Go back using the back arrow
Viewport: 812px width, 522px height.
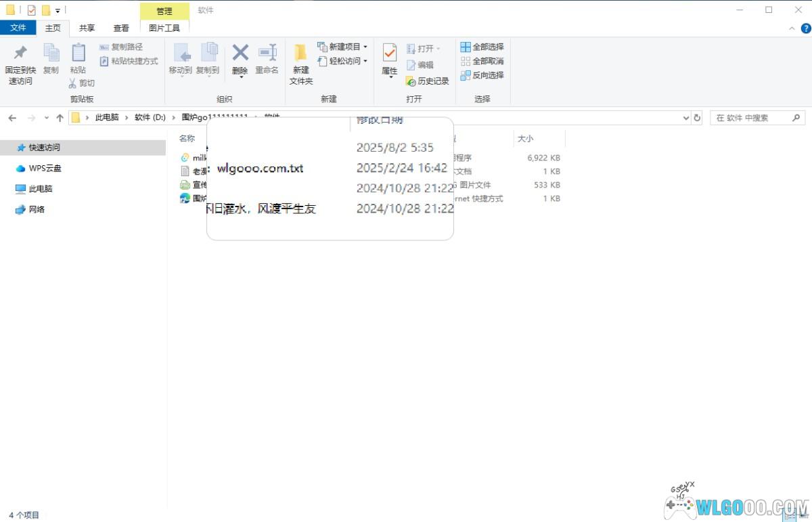click(12, 118)
